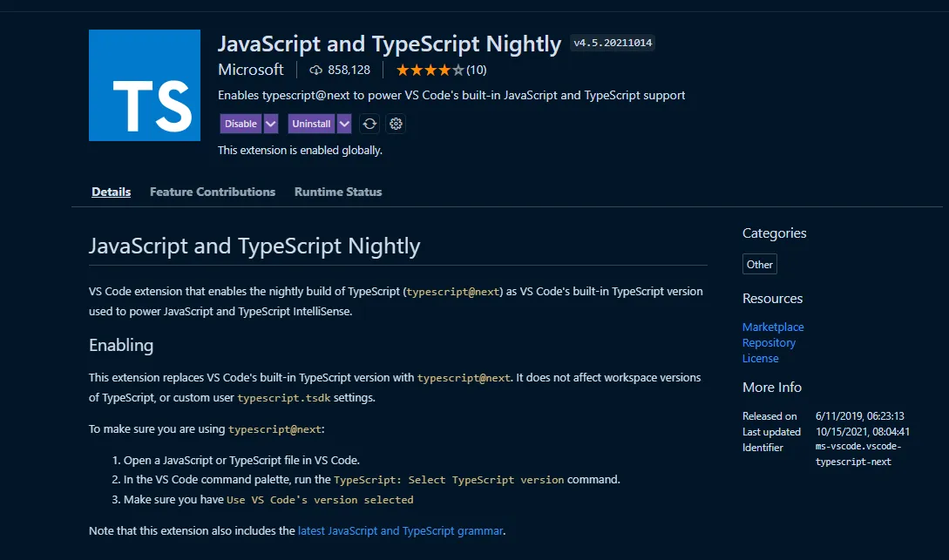The width and height of the screenshot is (949, 560).
Task: Click the TypeScript TS extension logo
Action: pyautogui.click(x=144, y=85)
